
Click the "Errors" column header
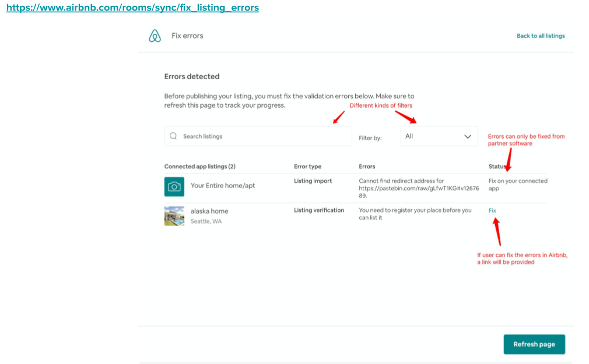pyautogui.click(x=367, y=167)
